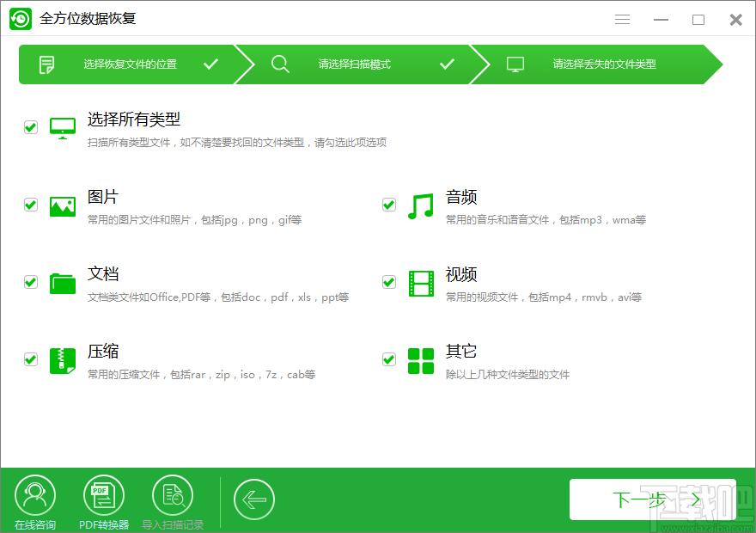Click the app logo icon in title bar
This screenshot has height=533, width=756.
21,19
